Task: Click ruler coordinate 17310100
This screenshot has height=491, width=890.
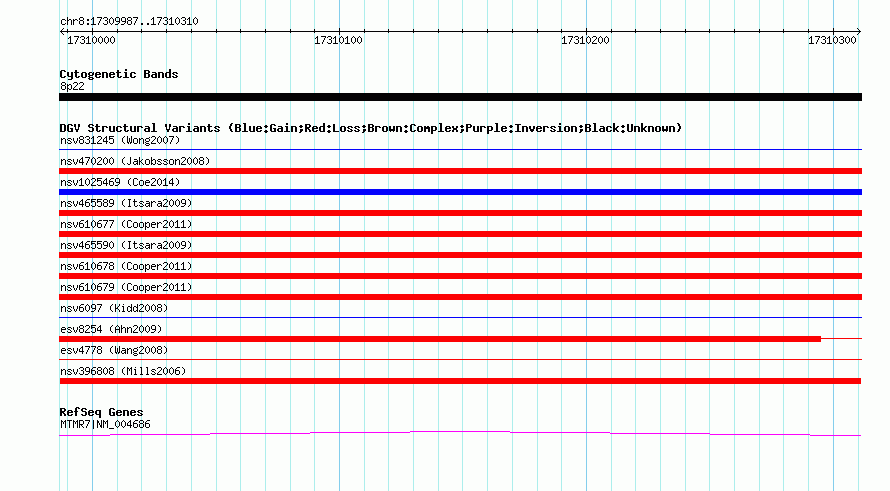Action: (338, 40)
